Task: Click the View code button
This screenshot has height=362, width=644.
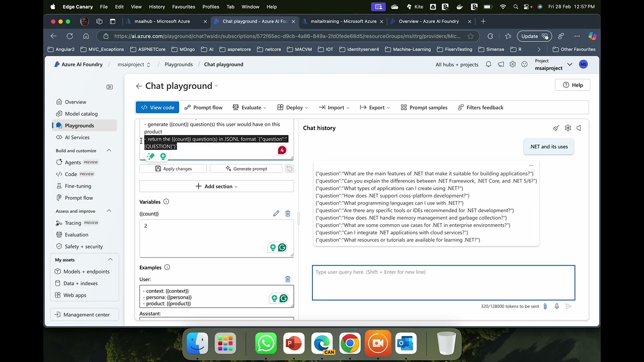Action: click(157, 108)
